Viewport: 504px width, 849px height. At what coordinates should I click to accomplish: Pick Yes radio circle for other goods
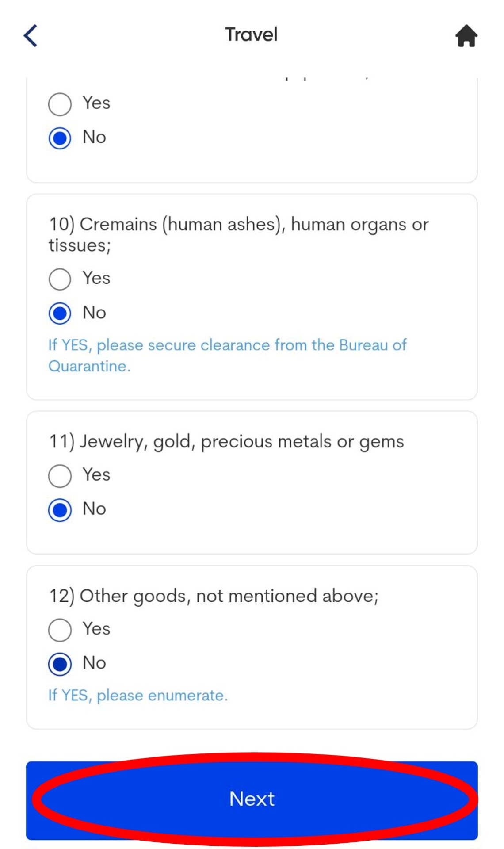(60, 630)
